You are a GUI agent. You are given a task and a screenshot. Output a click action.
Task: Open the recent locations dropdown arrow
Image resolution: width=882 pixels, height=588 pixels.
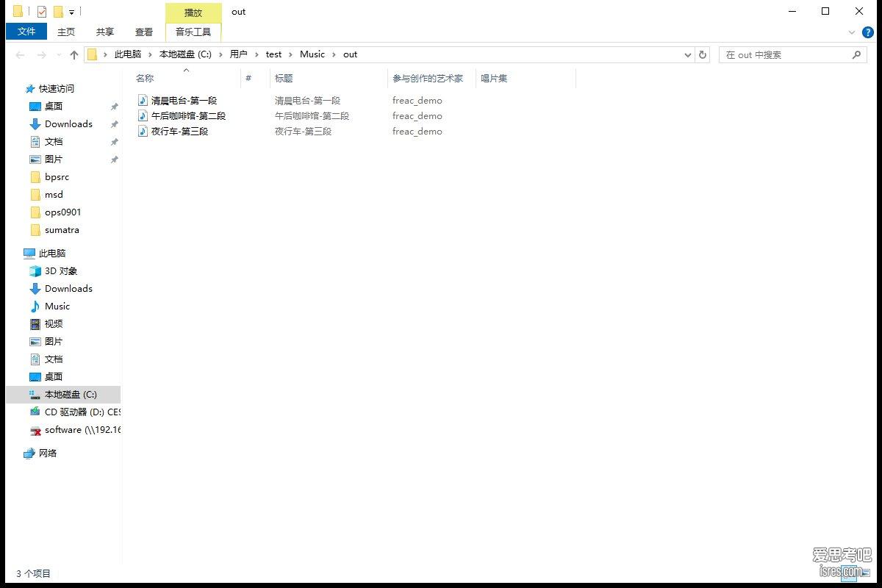[x=58, y=55]
